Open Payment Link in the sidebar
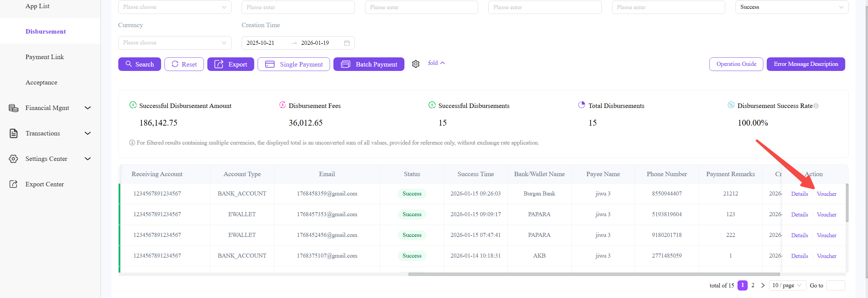The width and height of the screenshot is (868, 298). tap(45, 57)
